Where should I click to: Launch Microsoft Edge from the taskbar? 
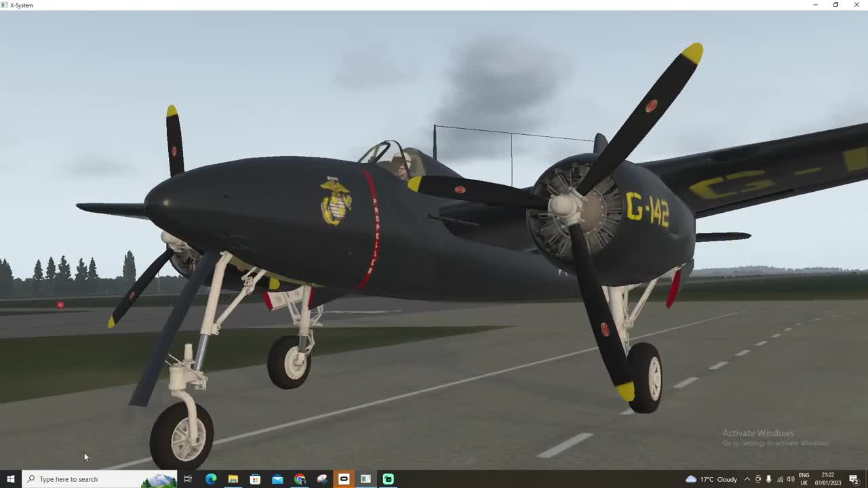click(x=210, y=479)
